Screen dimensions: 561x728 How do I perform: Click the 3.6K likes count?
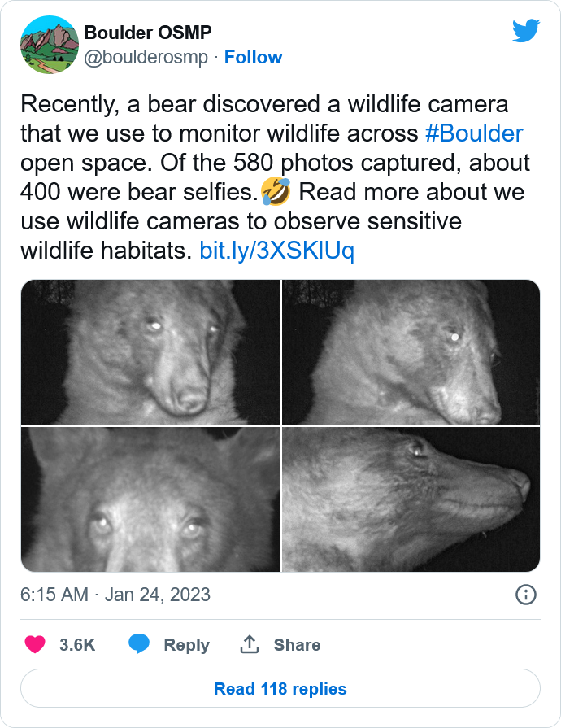77,644
